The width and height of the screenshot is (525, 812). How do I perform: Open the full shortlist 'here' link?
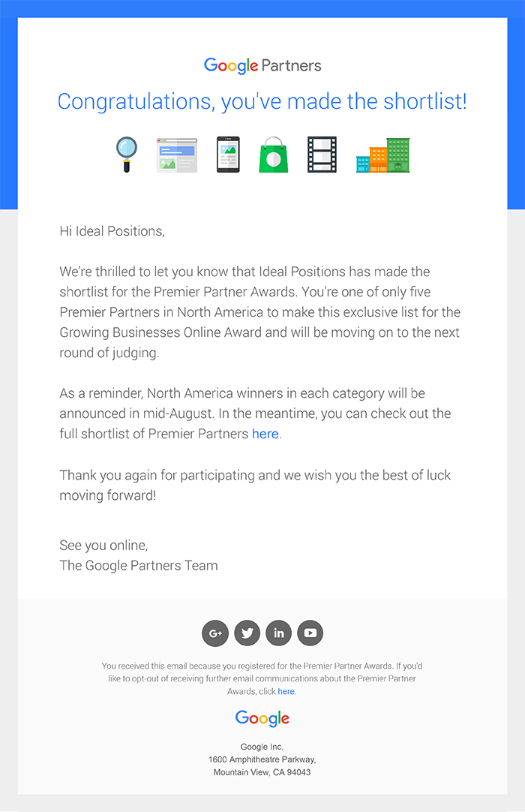pyautogui.click(x=265, y=434)
